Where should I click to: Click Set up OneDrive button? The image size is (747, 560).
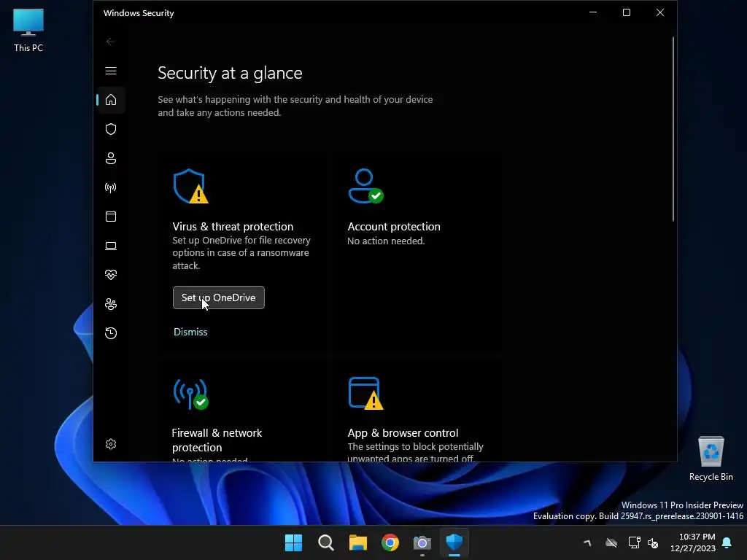coord(218,297)
